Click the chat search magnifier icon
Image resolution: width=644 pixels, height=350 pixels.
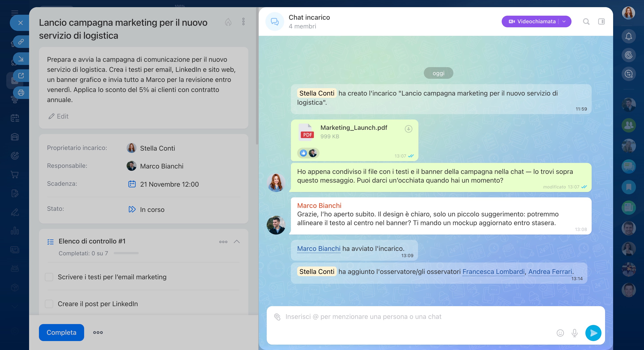coord(586,21)
